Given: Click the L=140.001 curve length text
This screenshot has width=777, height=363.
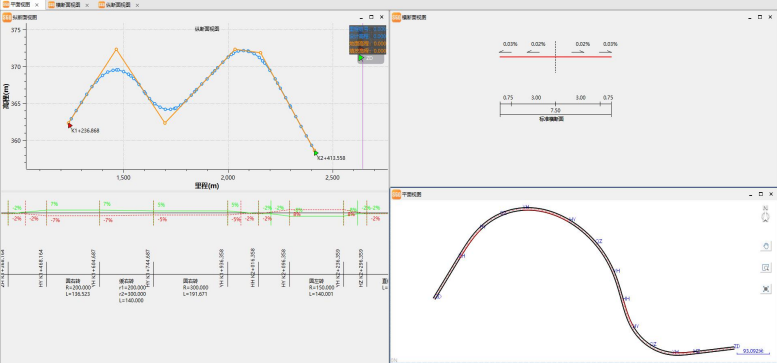Looking at the screenshot, I should pyautogui.click(x=322, y=294).
